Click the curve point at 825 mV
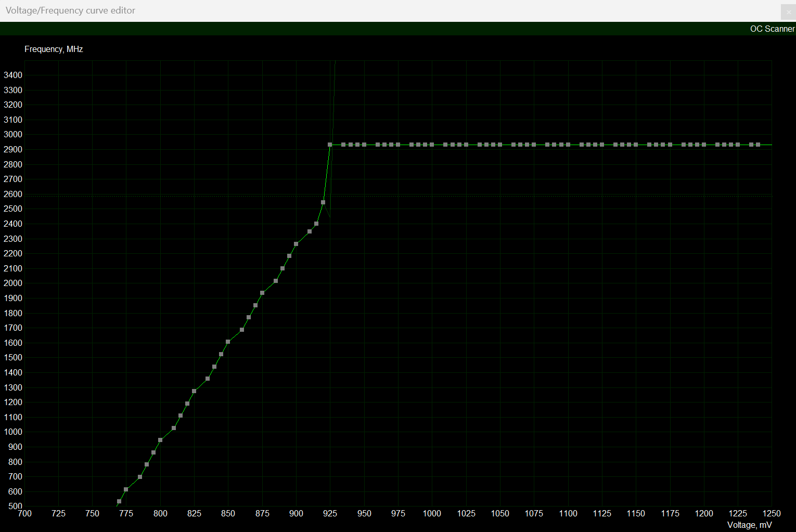The height and width of the screenshot is (532, 796). click(x=194, y=391)
